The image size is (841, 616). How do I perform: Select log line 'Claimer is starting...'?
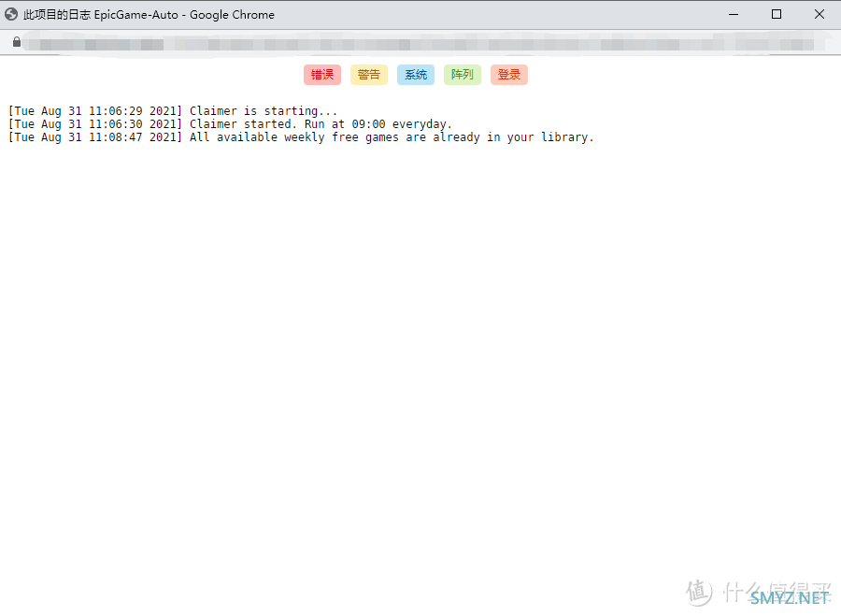[264, 111]
